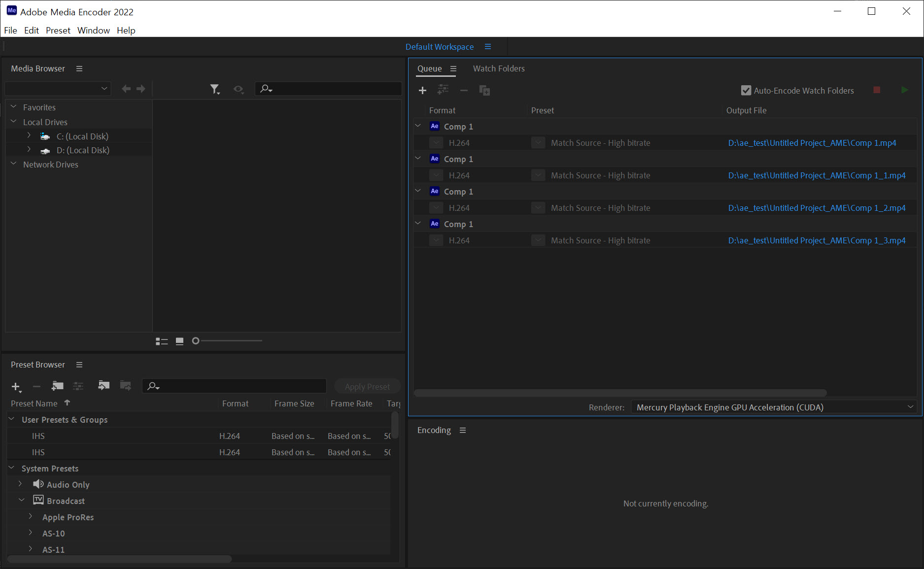Screen dimensions: 924x569
Task: Click the Preset Browser vertical scrollbar
Action: coord(395,425)
